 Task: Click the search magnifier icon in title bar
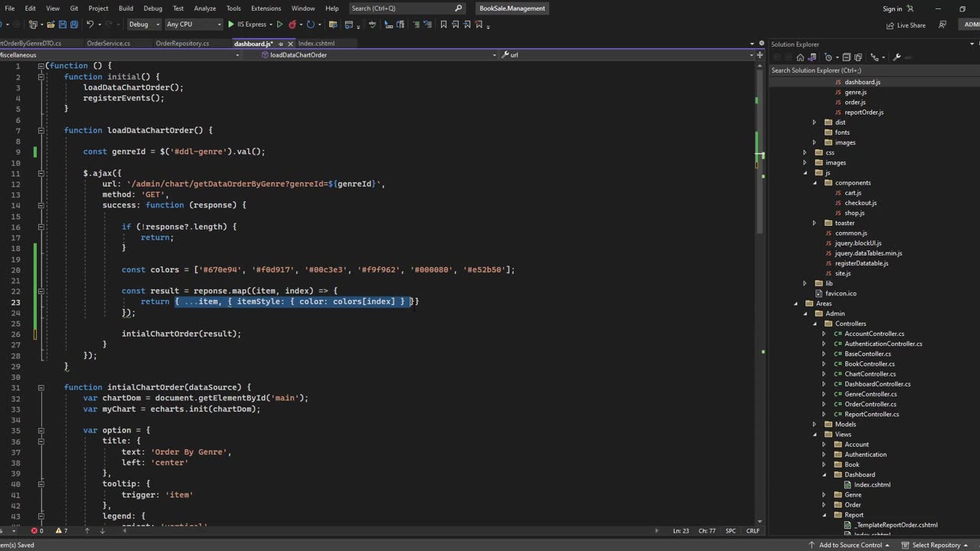pyautogui.click(x=459, y=8)
